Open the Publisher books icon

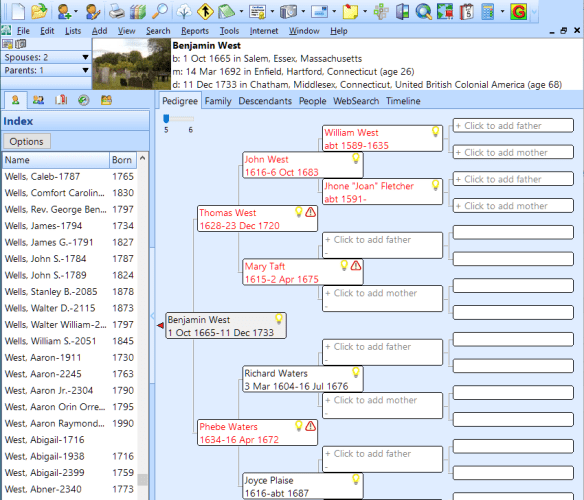click(138, 11)
